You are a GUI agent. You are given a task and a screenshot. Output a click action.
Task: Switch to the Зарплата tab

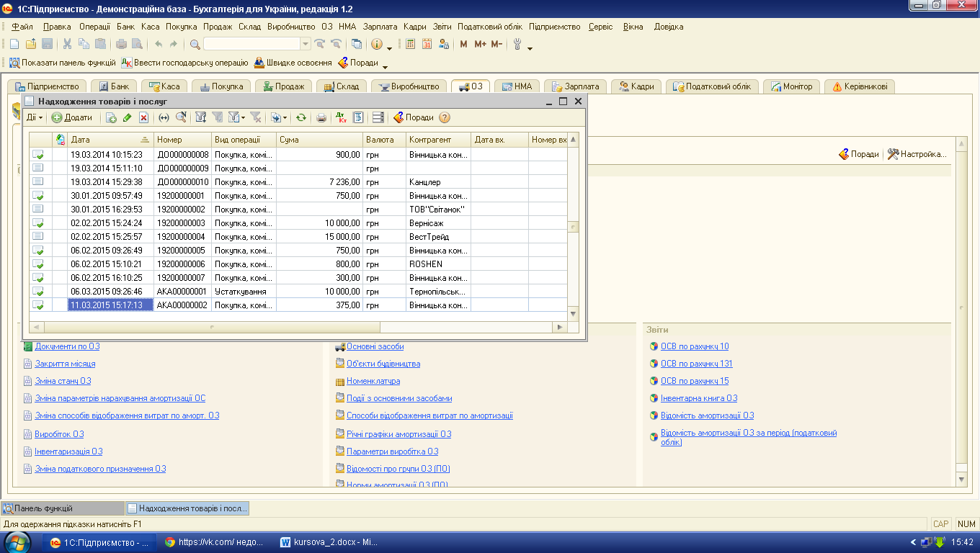click(x=575, y=86)
